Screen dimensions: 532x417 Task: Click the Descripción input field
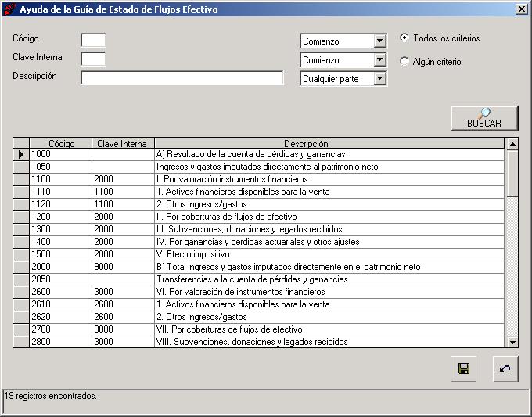(x=182, y=78)
